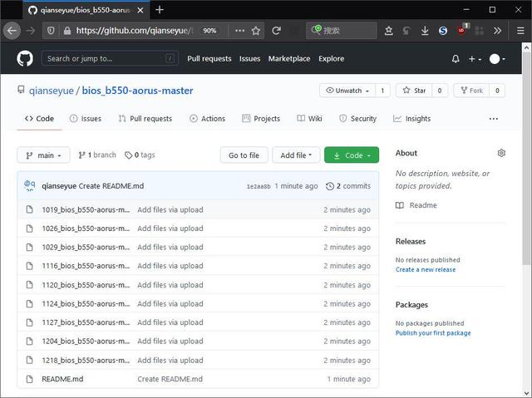
Task: Click Explore in top navigation
Action: [331, 59]
